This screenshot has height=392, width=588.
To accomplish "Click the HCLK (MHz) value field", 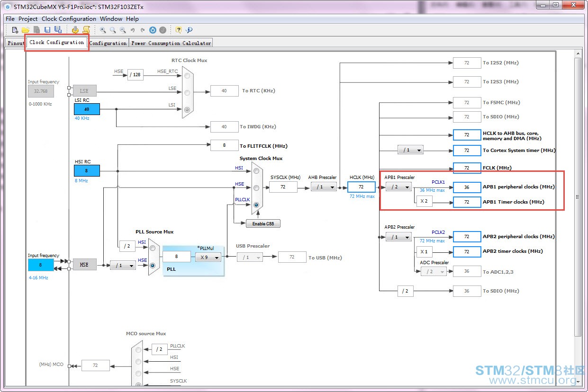I will click(x=361, y=187).
